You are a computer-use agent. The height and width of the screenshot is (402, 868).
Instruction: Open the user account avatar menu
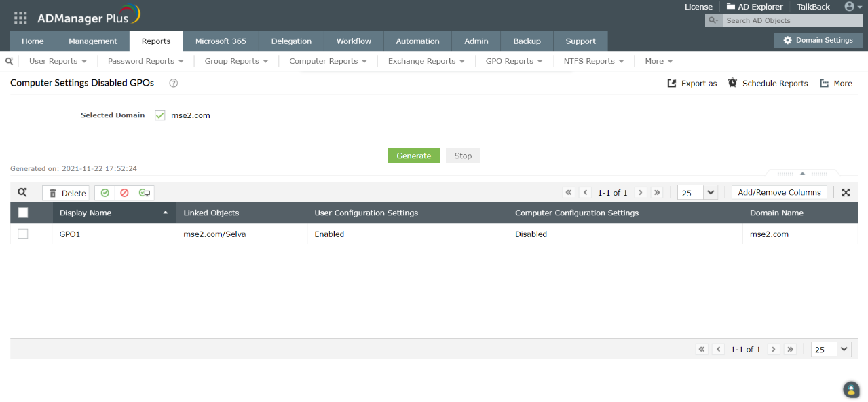pyautogui.click(x=852, y=7)
